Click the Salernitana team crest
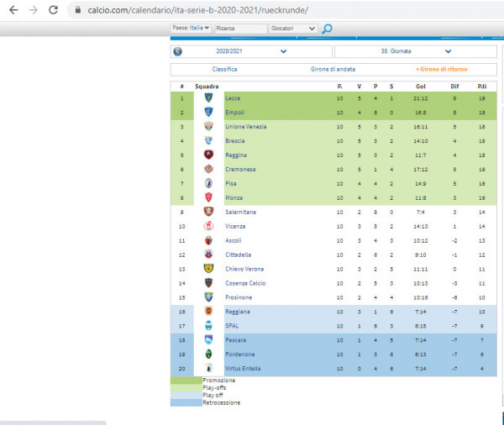 208,212
